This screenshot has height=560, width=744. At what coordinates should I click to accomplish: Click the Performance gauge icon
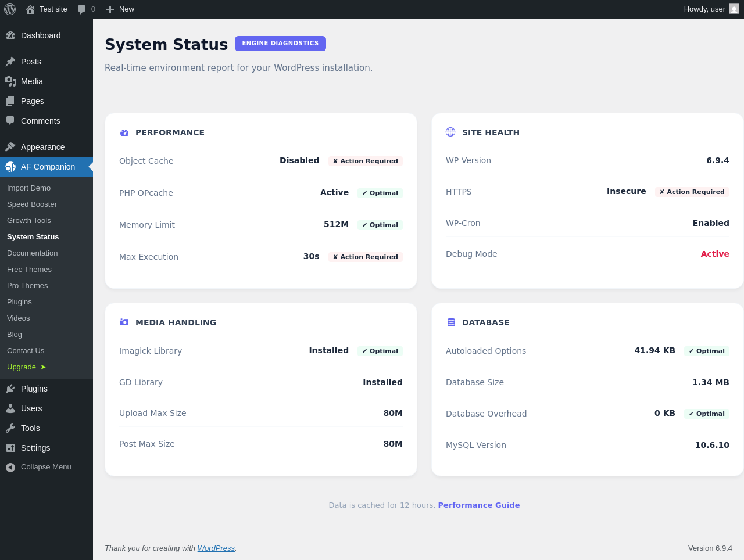124,132
